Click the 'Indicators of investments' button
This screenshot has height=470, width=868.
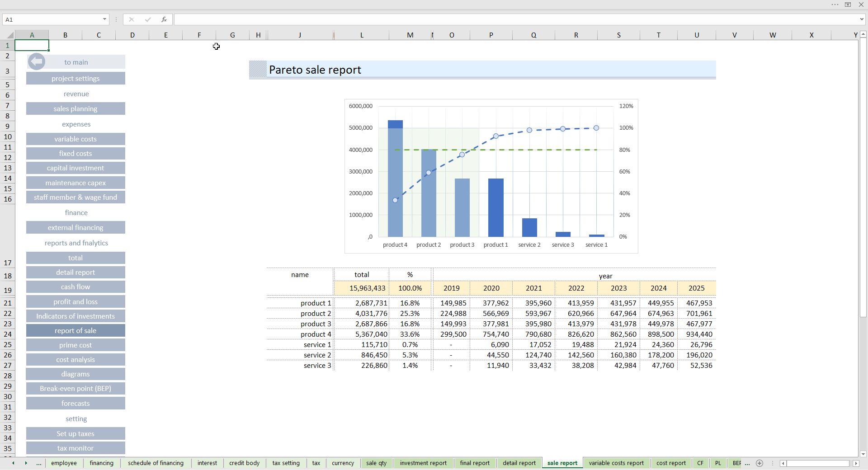75,316
